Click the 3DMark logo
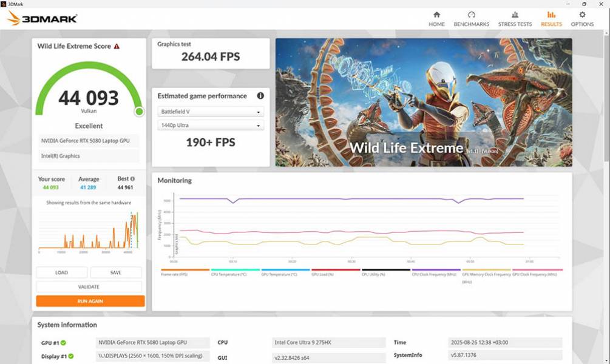This screenshot has width=610, height=364. pyautogui.click(x=42, y=18)
